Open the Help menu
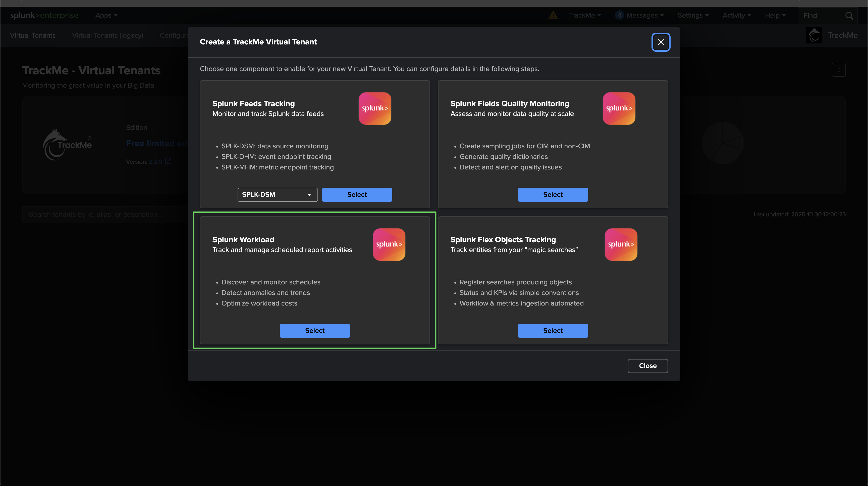The image size is (868, 486). [x=775, y=16]
